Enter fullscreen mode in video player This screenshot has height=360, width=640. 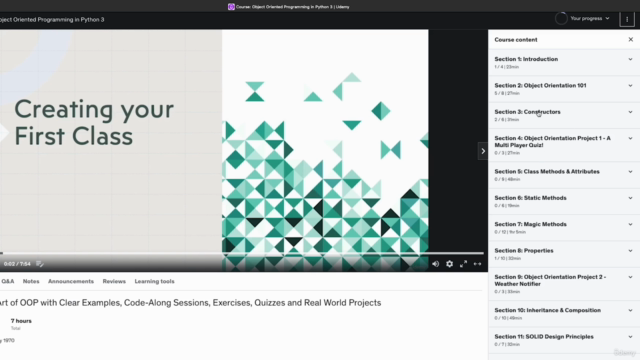[463, 264]
